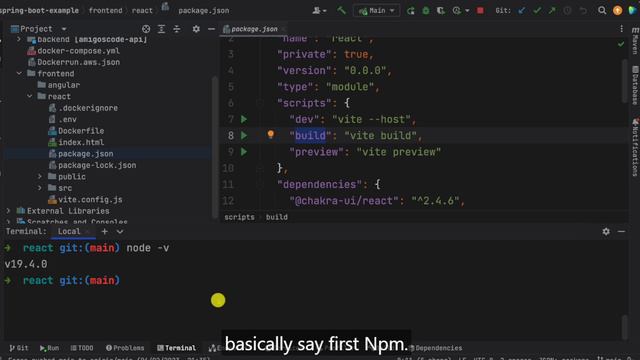Hide the Project panel with minus
Viewport: 640px width, 360px height.
211,29
